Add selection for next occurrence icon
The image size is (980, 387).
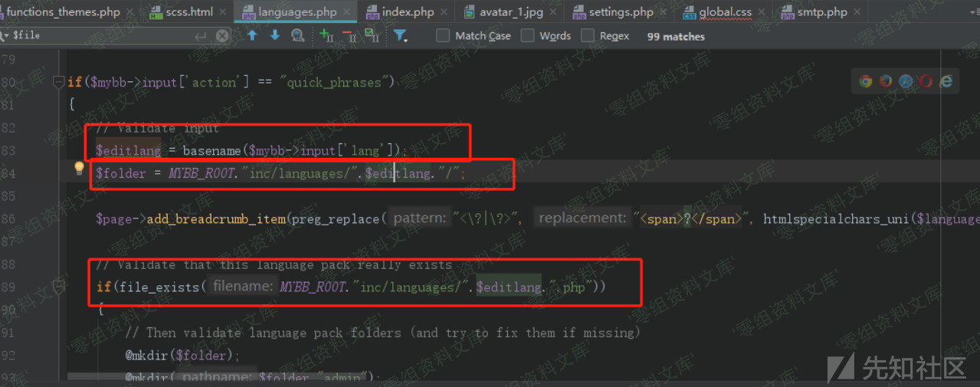tap(326, 36)
